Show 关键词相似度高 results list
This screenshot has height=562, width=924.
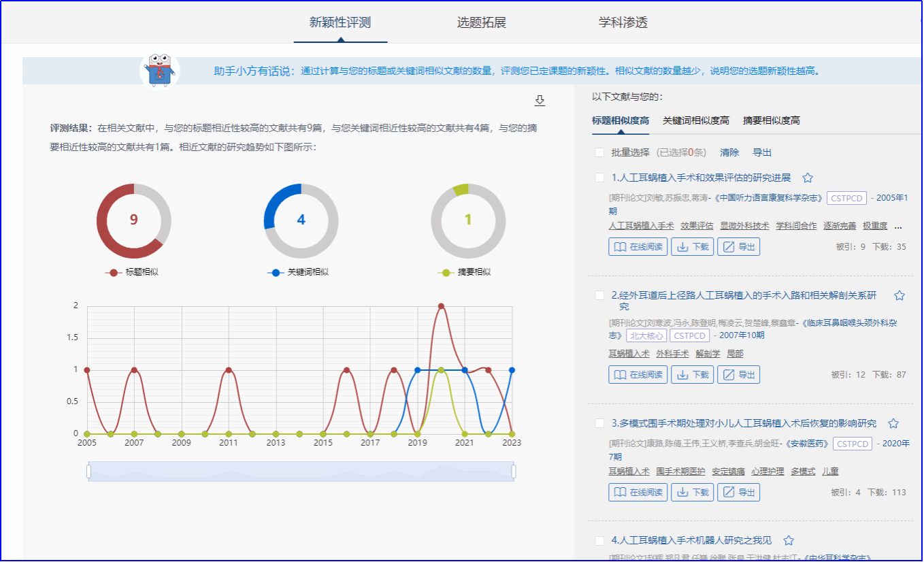695,121
